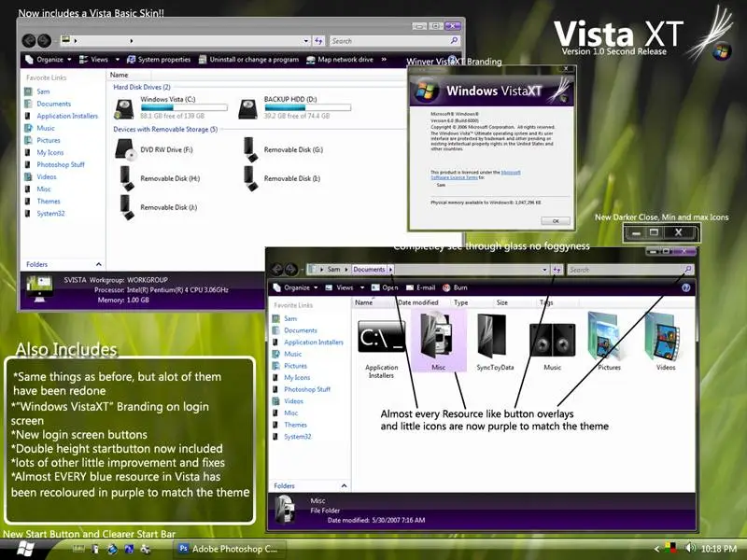
Task: Click forward arrow in Computer window
Action: point(44,41)
